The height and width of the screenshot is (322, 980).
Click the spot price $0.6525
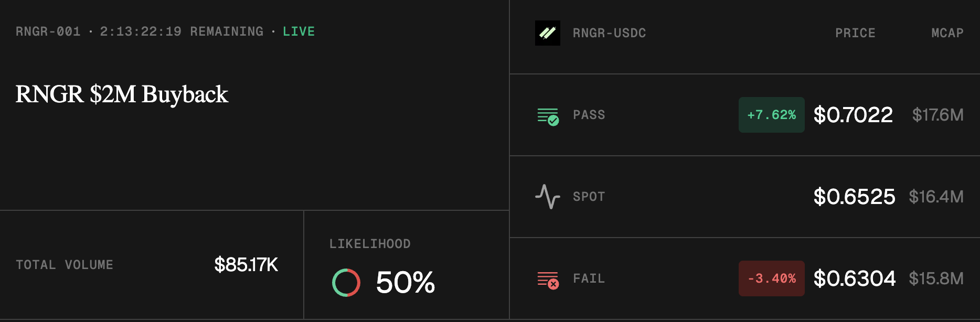click(854, 197)
